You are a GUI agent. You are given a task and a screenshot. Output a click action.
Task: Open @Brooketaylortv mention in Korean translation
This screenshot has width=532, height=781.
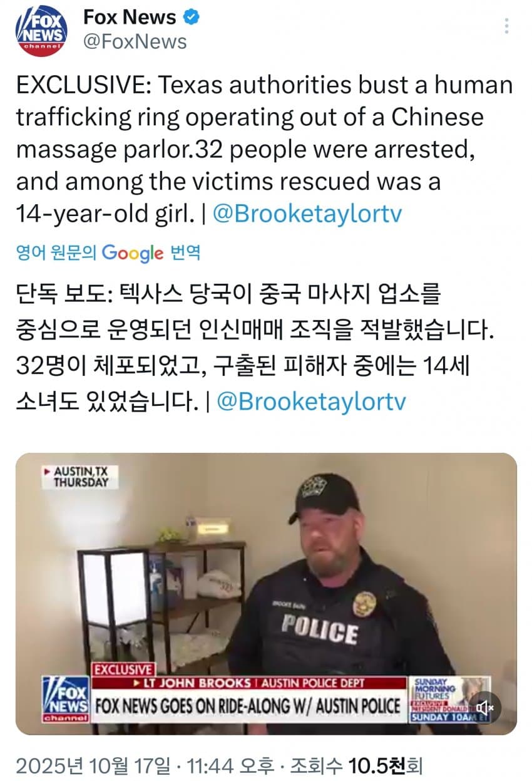pyautogui.click(x=311, y=402)
